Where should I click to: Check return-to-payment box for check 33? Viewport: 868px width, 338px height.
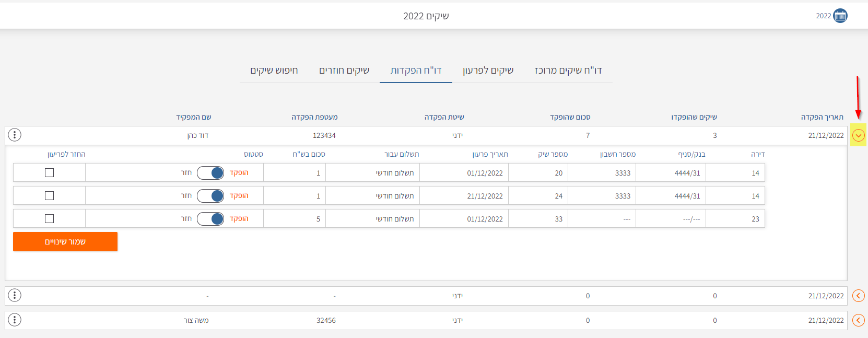(x=50, y=219)
